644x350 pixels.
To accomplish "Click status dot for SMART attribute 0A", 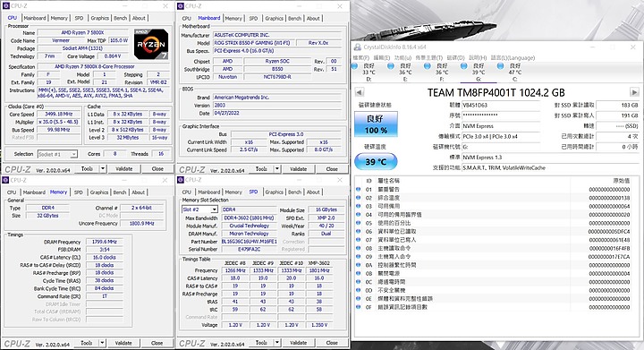I will tap(358, 265).
